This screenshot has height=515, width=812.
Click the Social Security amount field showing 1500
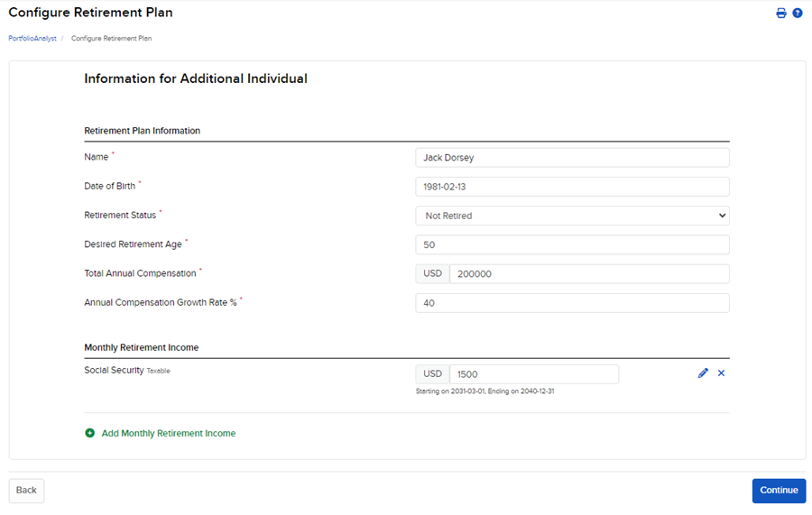(x=533, y=374)
